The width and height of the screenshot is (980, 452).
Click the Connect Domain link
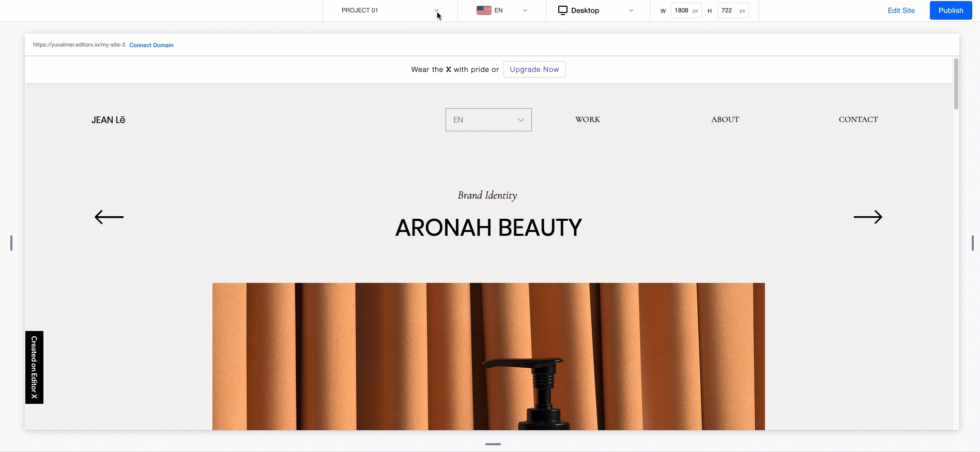(151, 45)
